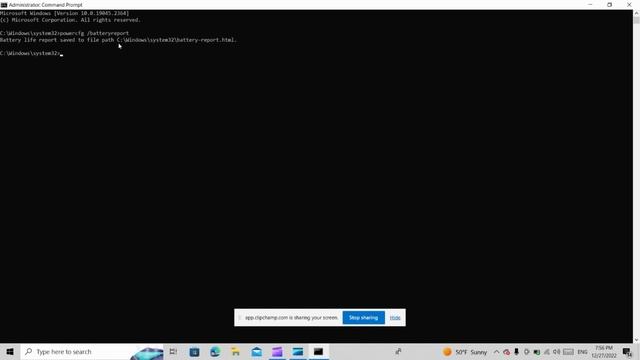This screenshot has height=360, width=640.
Task: Show hidden system tray icons
Action: click(496, 352)
